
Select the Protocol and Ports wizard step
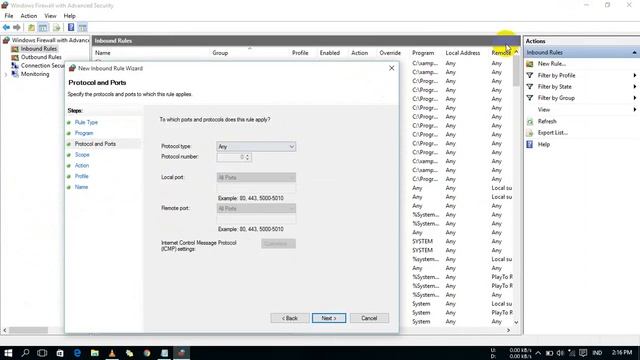click(x=95, y=144)
